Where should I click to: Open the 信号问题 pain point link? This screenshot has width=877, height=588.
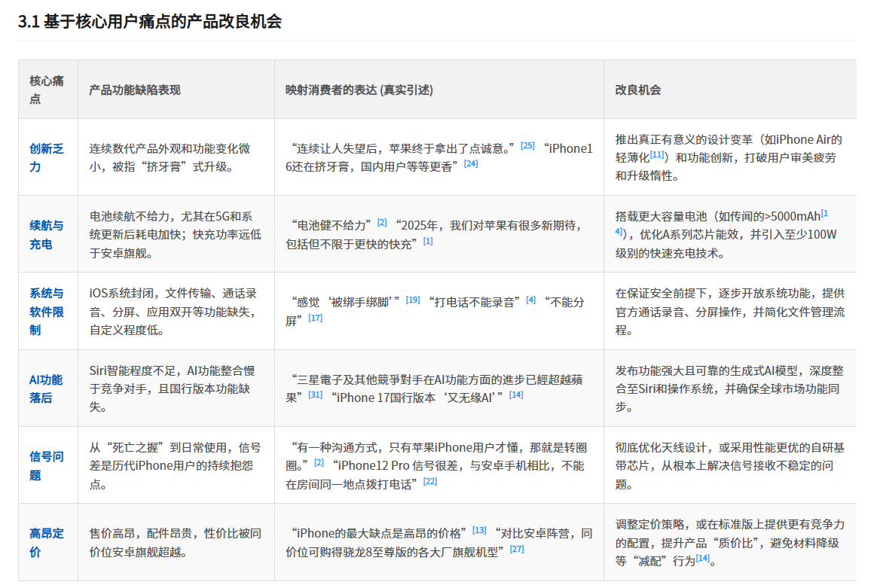[47, 465]
